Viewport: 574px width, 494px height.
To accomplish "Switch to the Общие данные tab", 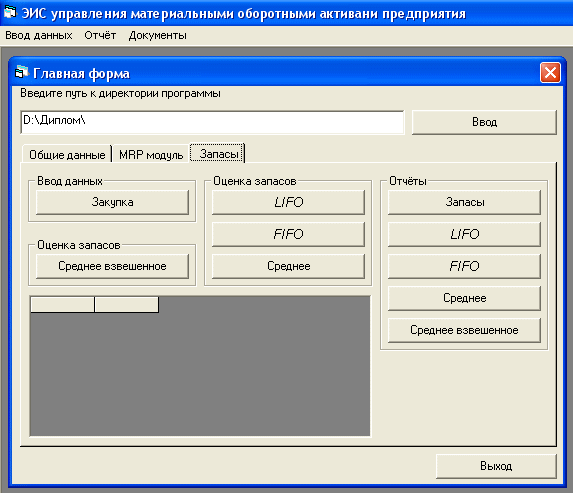I will (x=67, y=155).
